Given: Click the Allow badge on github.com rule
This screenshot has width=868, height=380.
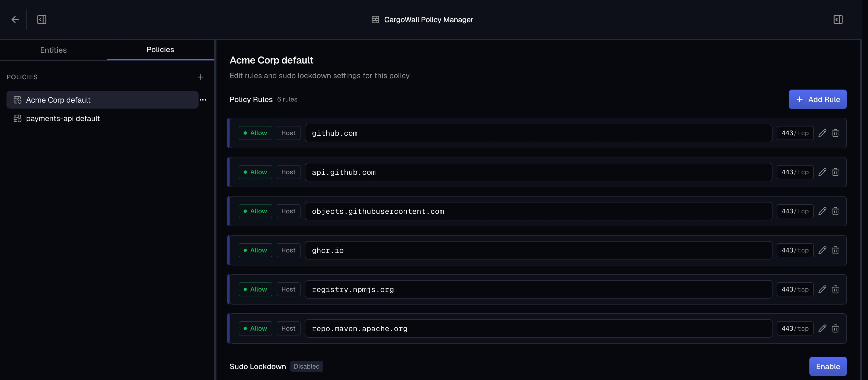Looking at the screenshot, I should click(x=256, y=133).
